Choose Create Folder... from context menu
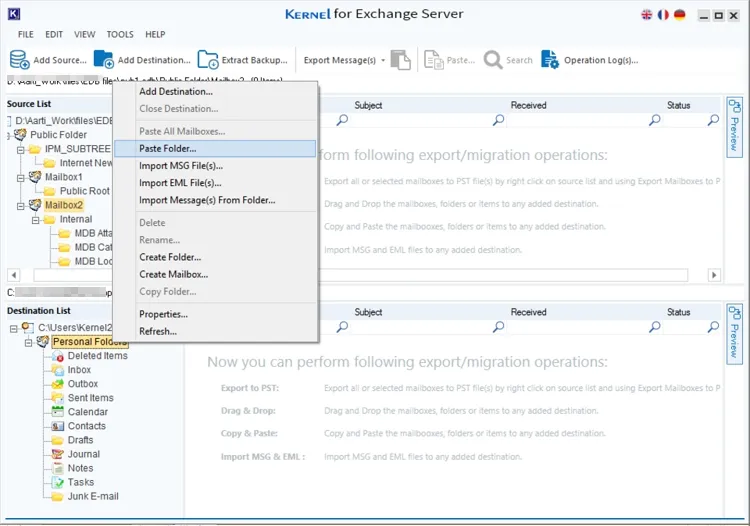This screenshot has height=526, width=750. pos(215,257)
